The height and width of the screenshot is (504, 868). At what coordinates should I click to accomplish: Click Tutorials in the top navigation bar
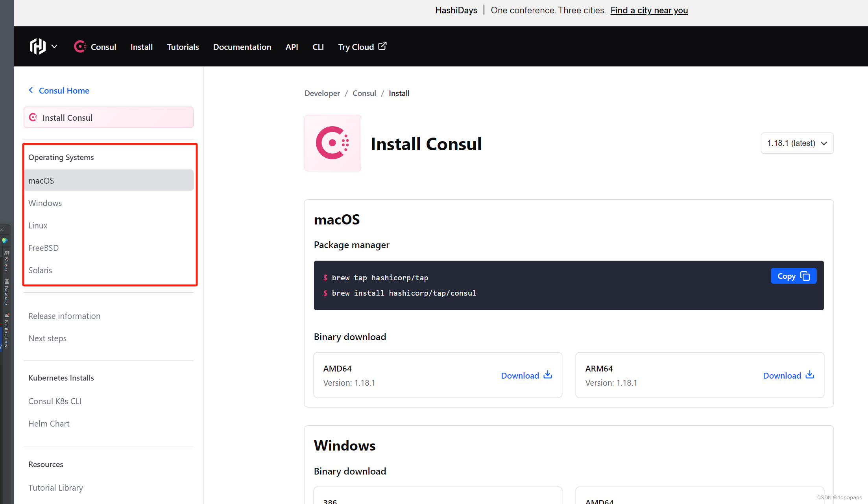coord(183,46)
